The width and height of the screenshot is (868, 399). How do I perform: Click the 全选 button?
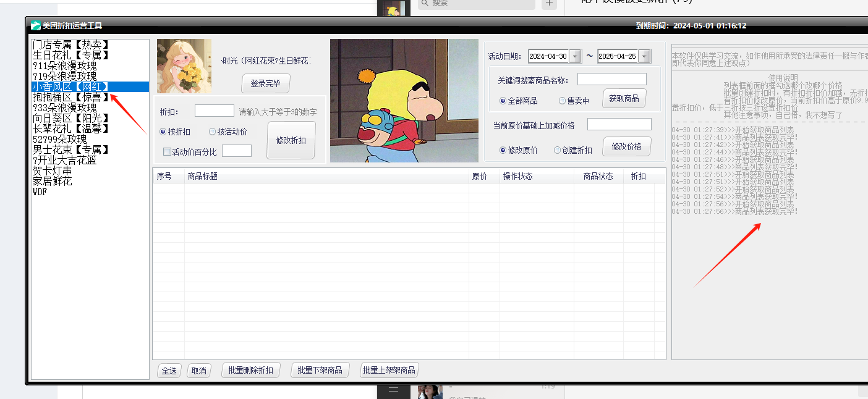point(169,371)
